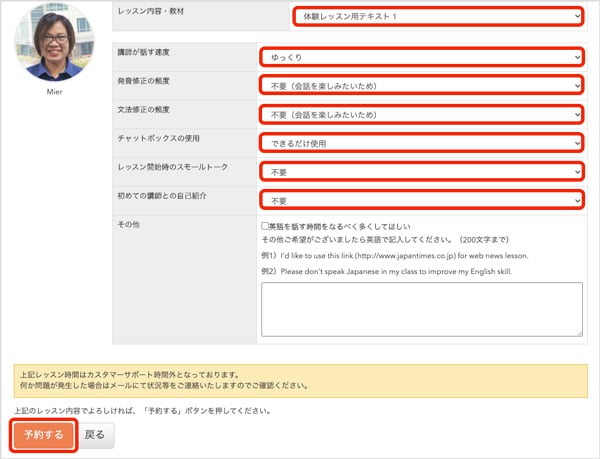
Task: Open the レッスン開始時のスモールトーク dropdown
Action: [x=421, y=171]
